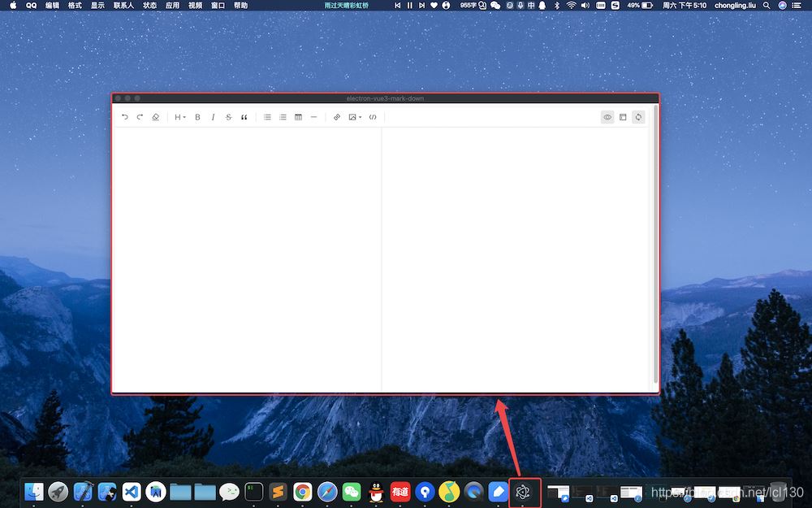Insert a code block

pos(373,117)
